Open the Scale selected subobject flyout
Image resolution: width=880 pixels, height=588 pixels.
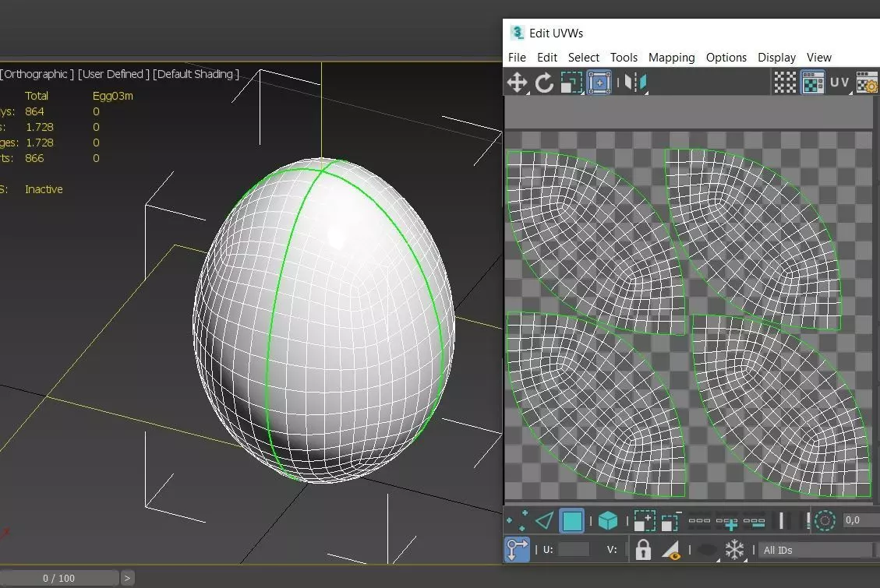pos(571,83)
